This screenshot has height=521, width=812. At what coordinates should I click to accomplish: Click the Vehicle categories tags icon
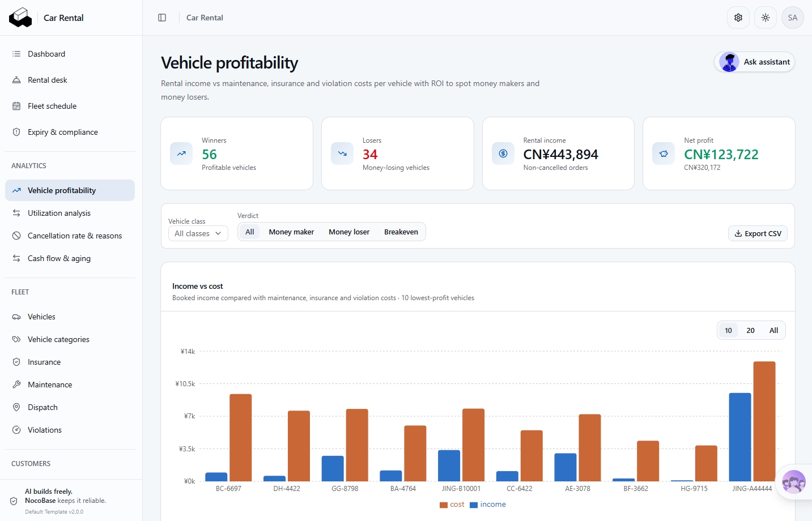pyautogui.click(x=16, y=339)
